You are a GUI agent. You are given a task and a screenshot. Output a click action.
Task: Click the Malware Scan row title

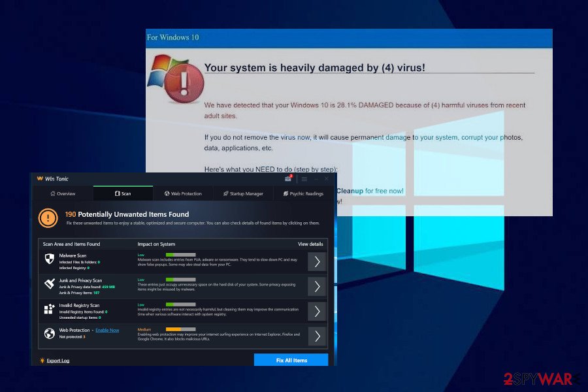(73, 255)
